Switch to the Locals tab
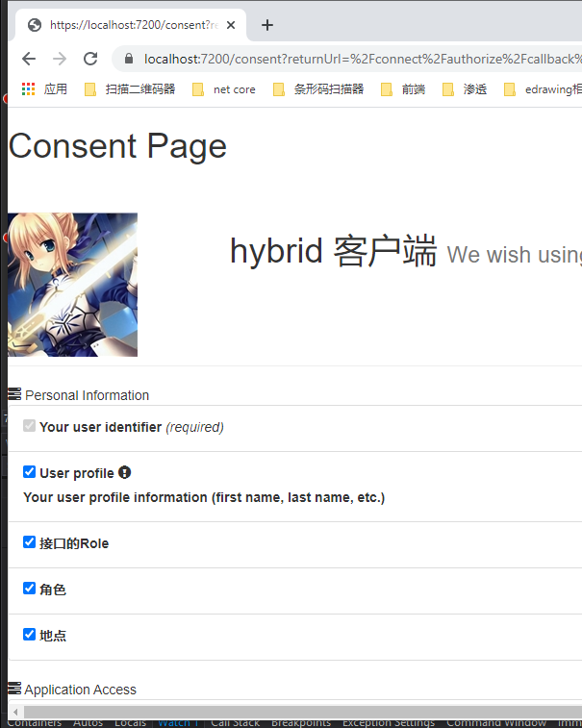Screen dimensions: 582x728 point(130,723)
